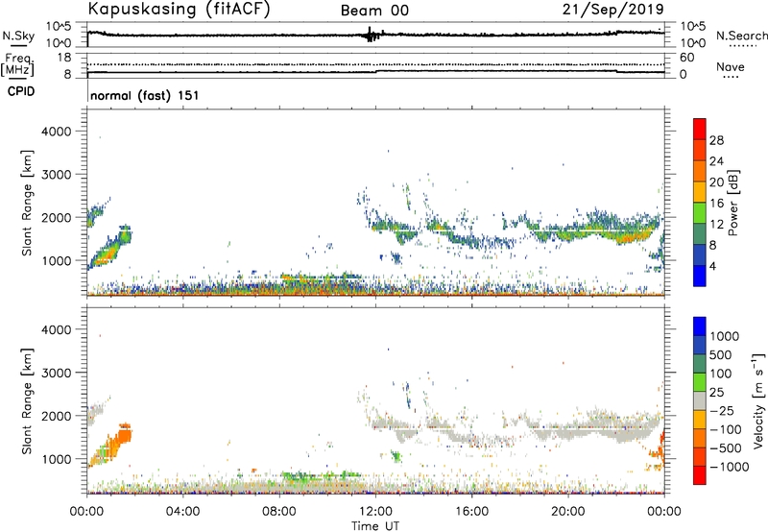Screen dimensions: 768x532
Task: Click the 4000 tick on the Power panel axis
Action: [57, 132]
